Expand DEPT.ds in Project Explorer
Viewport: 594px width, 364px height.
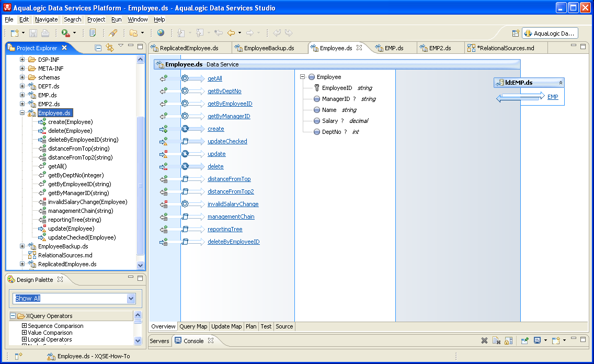pos(22,86)
